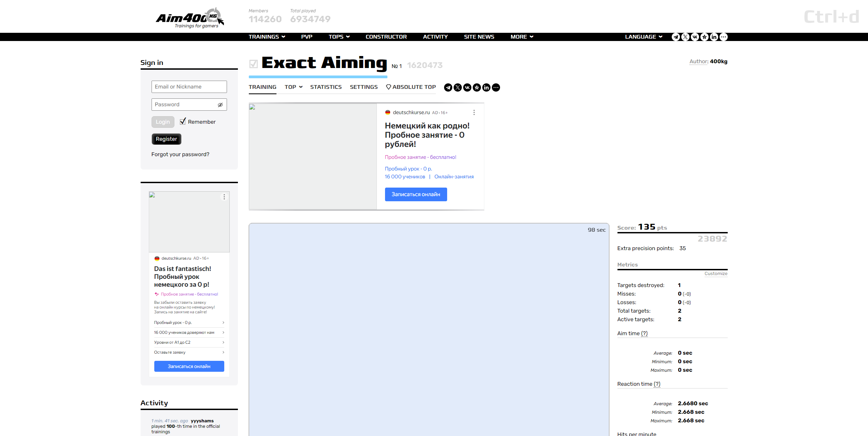Expand the TOP dropdown under training title
This screenshot has width=868, height=436.
[293, 87]
